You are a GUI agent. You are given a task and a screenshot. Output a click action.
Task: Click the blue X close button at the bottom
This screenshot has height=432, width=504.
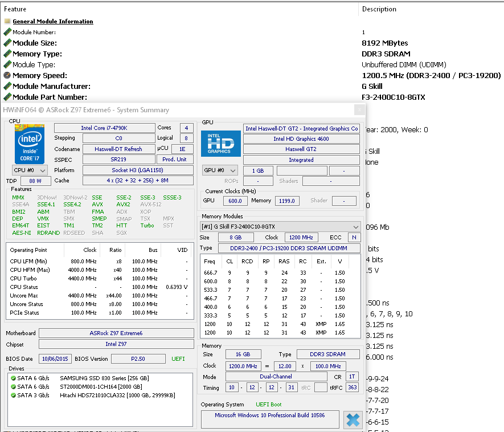[353, 420]
